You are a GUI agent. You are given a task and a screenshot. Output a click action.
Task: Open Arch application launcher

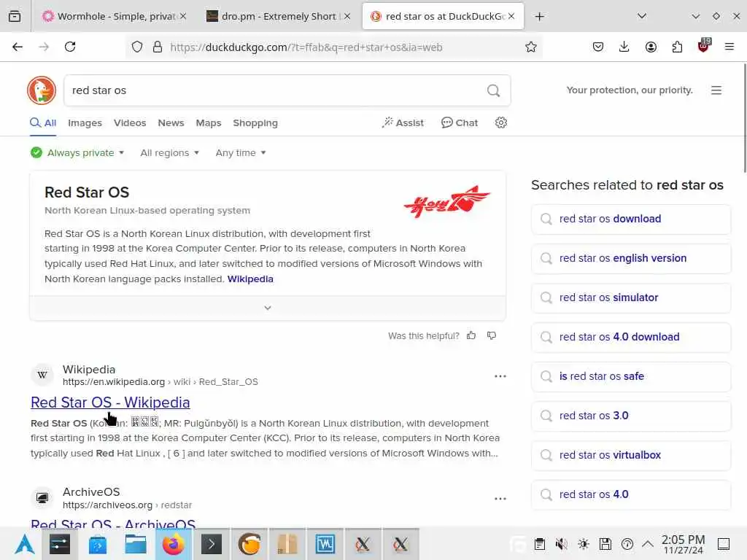pos(25,544)
